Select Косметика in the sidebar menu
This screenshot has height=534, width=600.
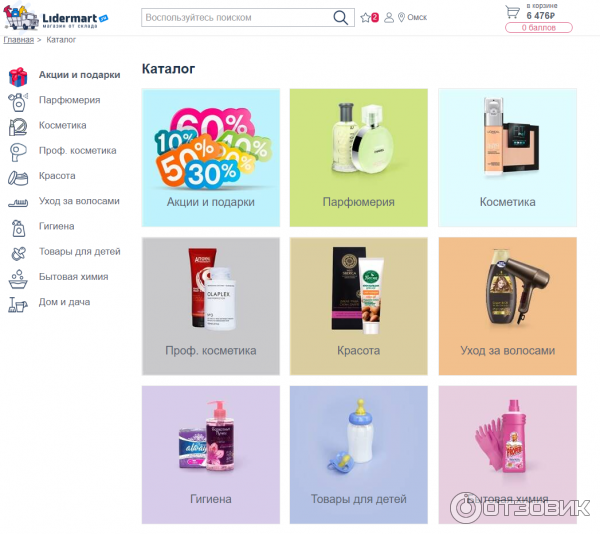pos(62,125)
